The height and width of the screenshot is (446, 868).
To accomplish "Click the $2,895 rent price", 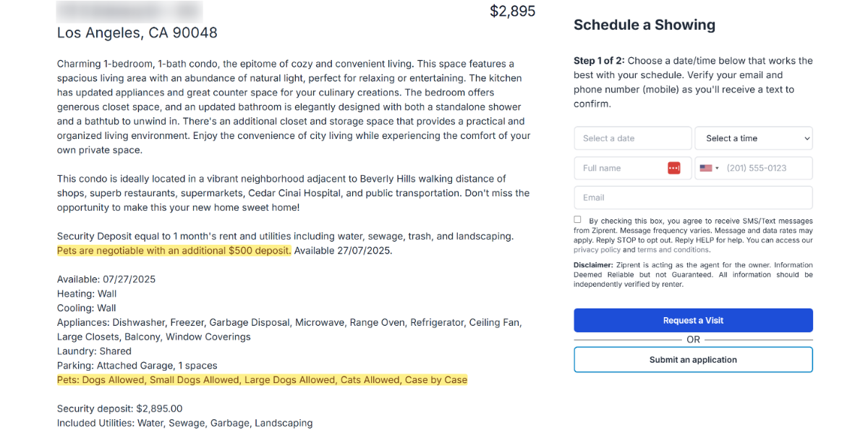I will (x=512, y=12).
